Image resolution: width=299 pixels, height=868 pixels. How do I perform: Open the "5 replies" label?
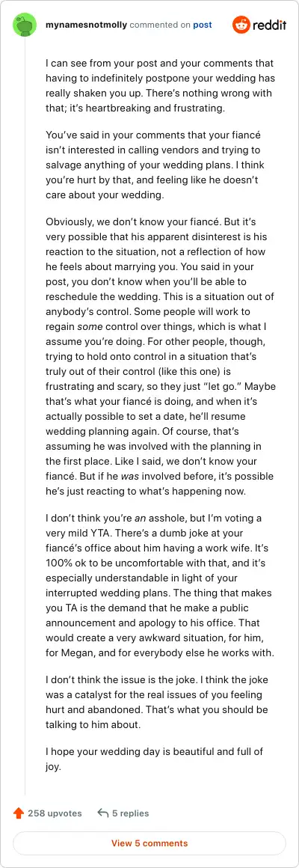[130, 813]
